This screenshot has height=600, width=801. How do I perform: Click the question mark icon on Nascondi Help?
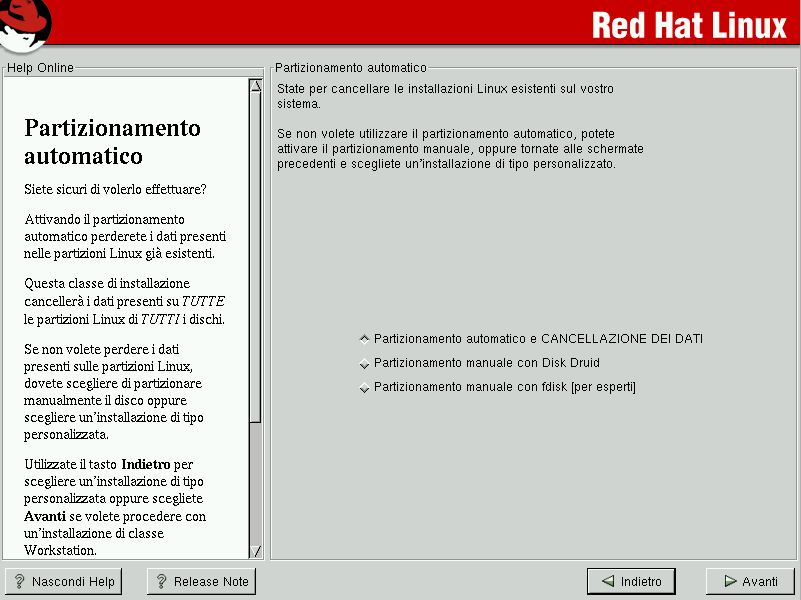tap(20, 581)
